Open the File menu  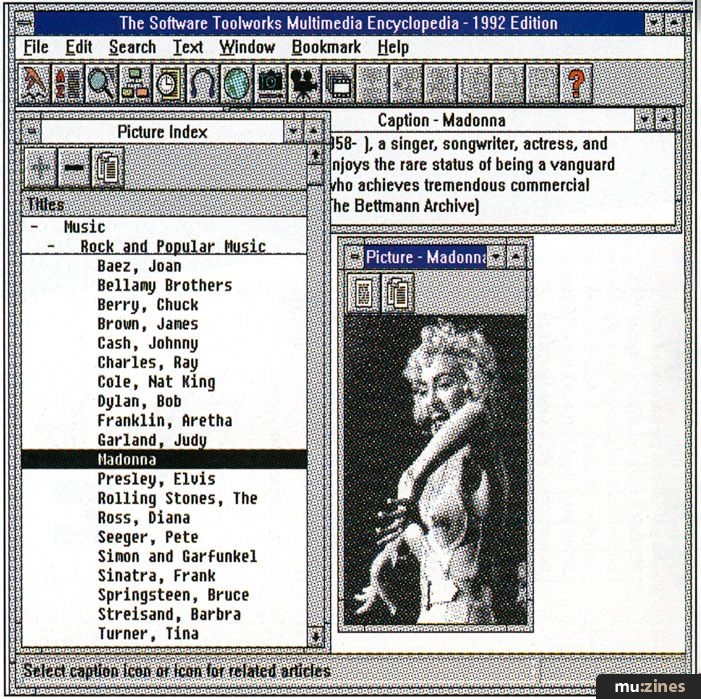(x=36, y=47)
